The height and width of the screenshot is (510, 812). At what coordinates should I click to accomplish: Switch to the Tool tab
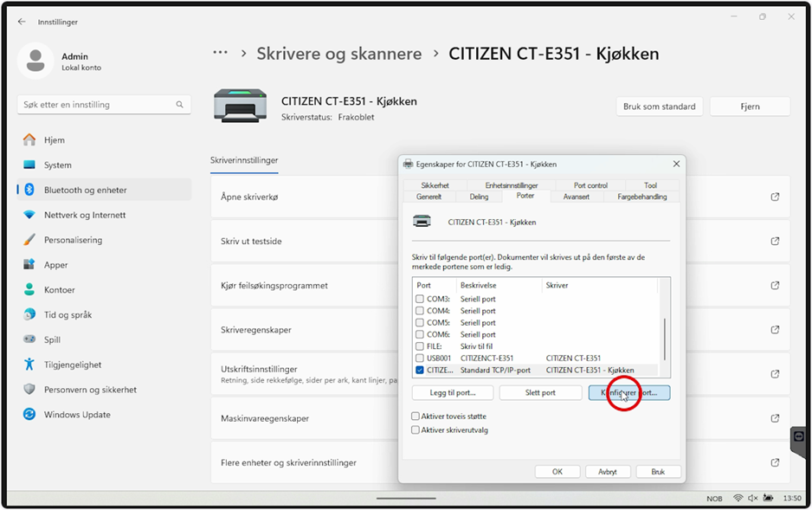tap(650, 185)
